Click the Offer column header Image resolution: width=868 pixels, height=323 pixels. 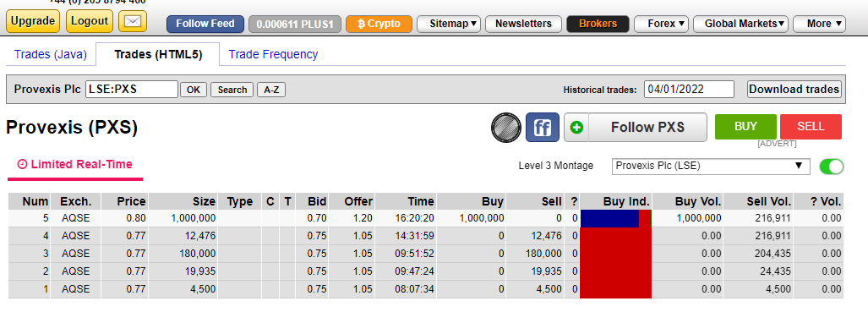click(x=352, y=201)
